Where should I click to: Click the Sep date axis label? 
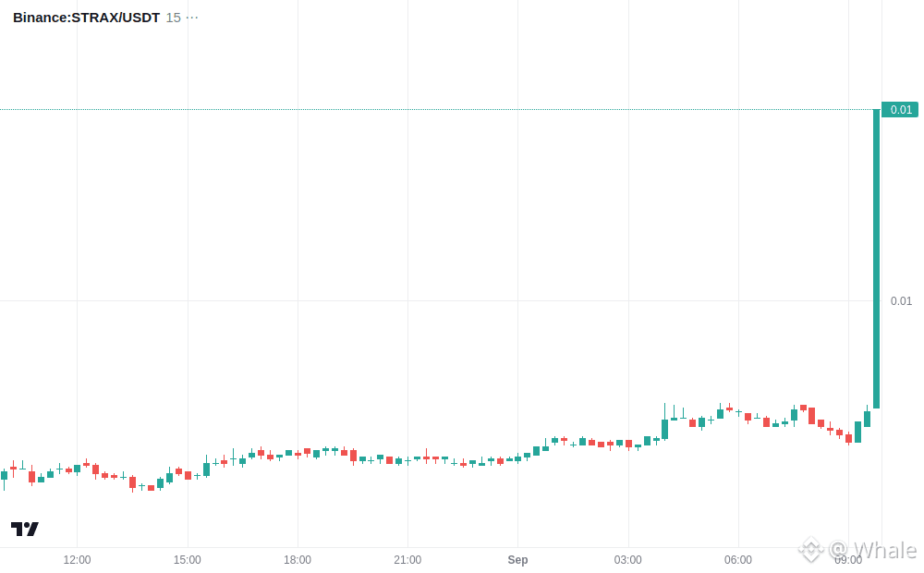click(x=518, y=560)
